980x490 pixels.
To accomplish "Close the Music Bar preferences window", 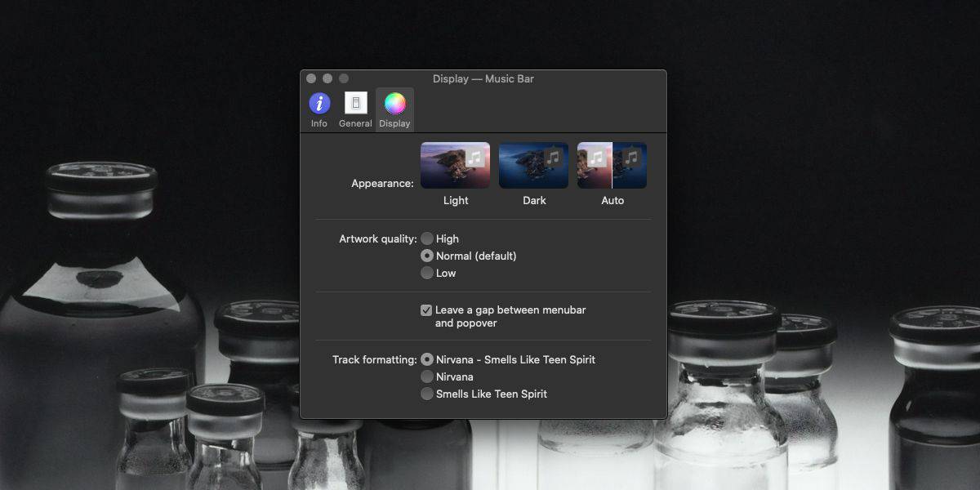I will (311, 78).
